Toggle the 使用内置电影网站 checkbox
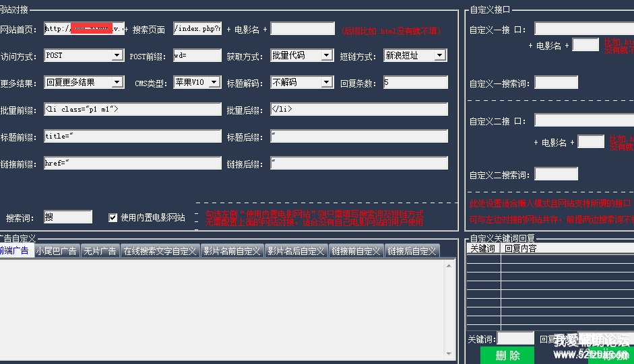 tap(113, 218)
